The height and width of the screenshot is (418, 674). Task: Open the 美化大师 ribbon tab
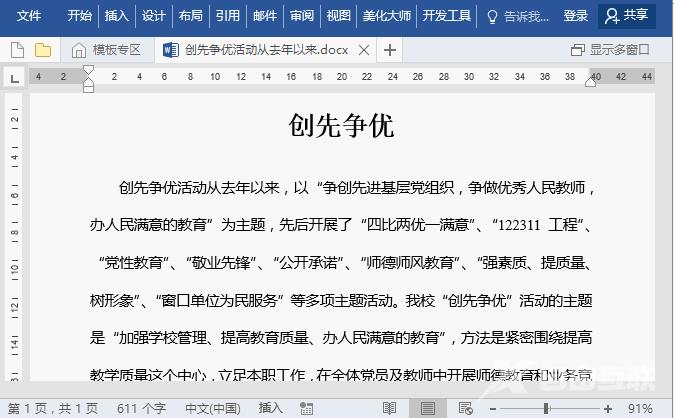[x=386, y=16]
